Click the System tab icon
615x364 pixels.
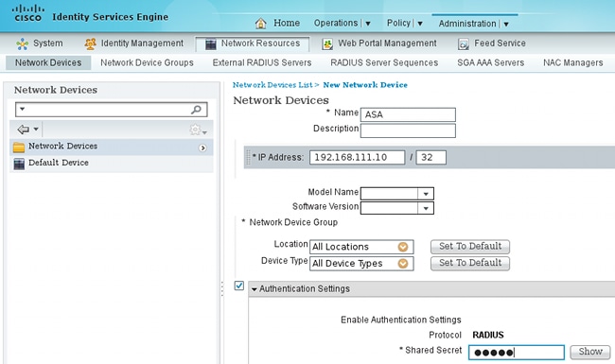(22, 43)
